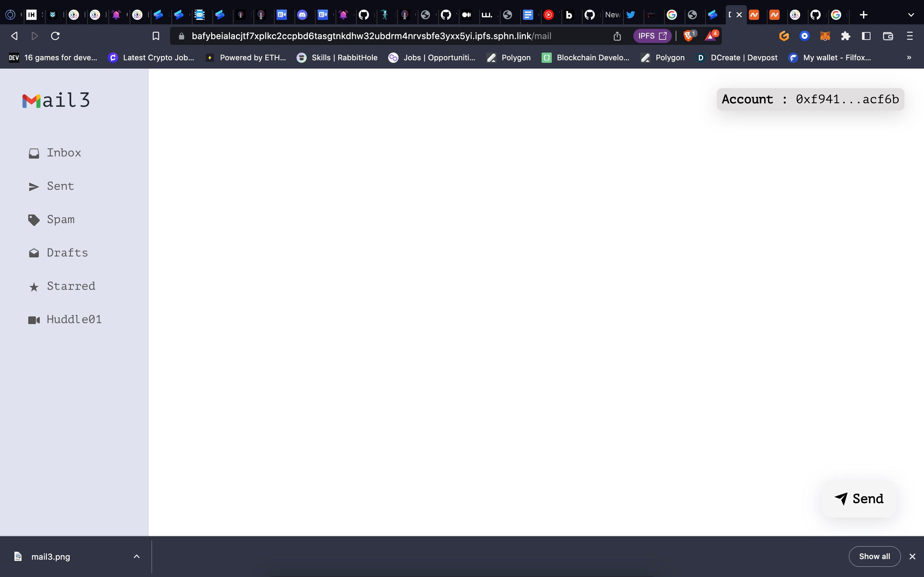Select the Sent menu item
Screen dimensions: 924x577
coord(60,186)
